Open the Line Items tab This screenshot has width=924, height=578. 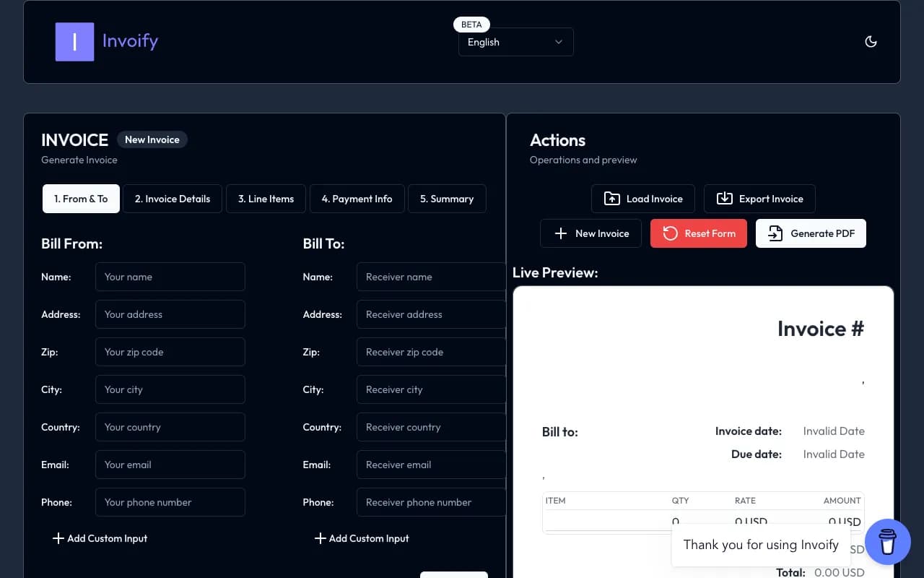(266, 198)
